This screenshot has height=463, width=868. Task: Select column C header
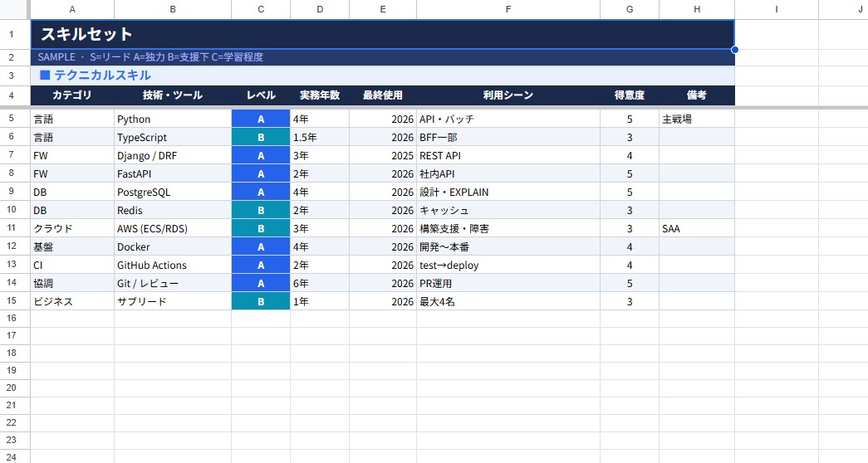tap(261, 9)
